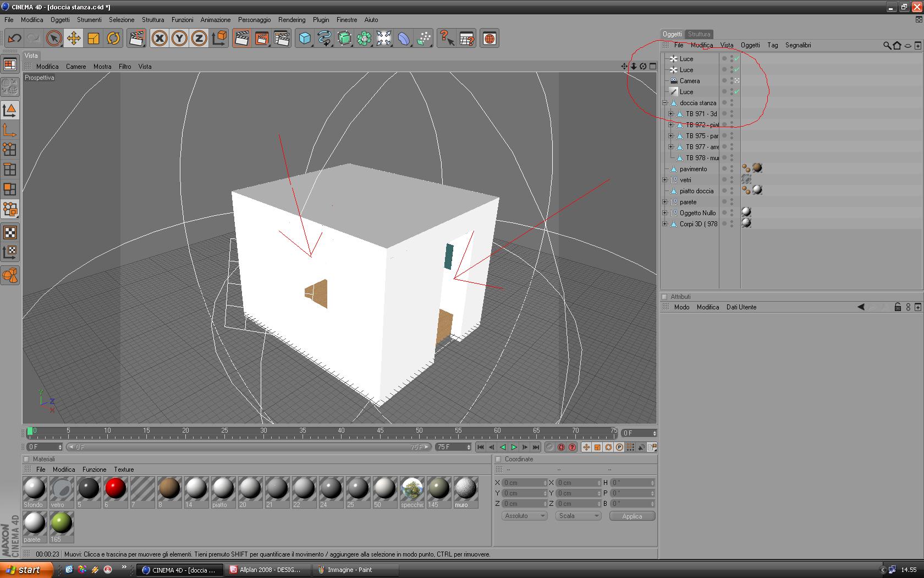Click Render in Picture Viewer icon
This screenshot has width=924, height=578.
tap(262, 39)
